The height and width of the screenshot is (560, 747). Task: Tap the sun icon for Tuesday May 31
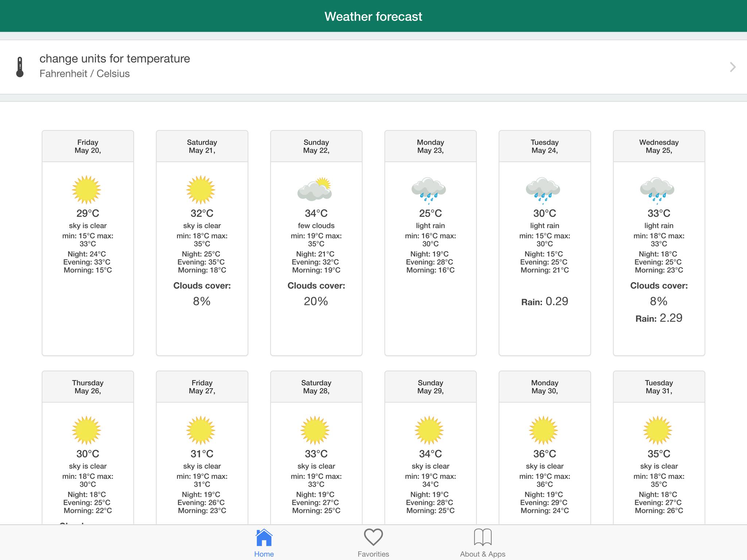pyautogui.click(x=657, y=430)
